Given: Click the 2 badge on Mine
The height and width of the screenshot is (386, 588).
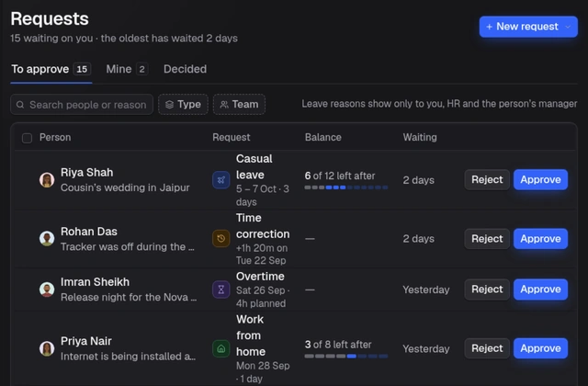Looking at the screenshot, I should [141, 70].
